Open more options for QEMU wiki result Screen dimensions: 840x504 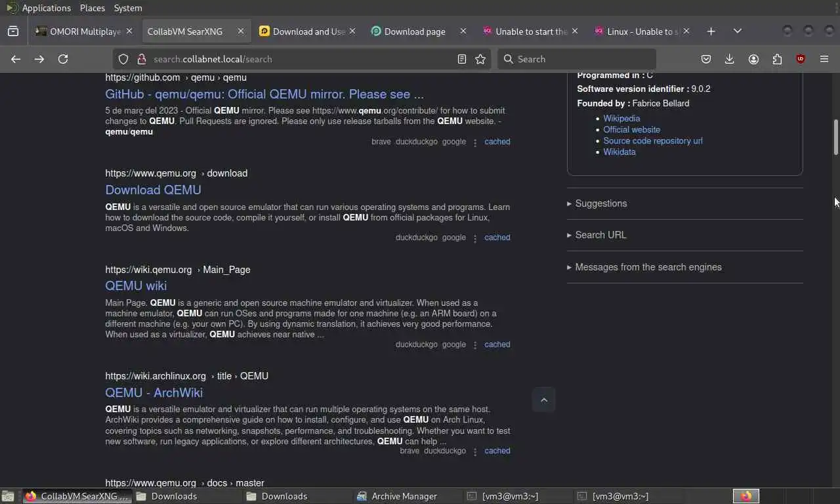(475, 345)
